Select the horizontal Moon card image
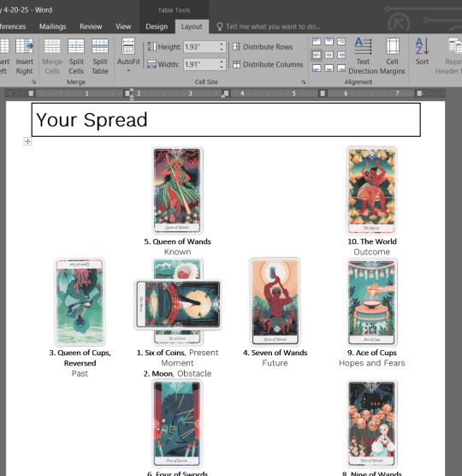Image resolution: width=462 pixels, height=476 pixels. click(x=177, y=304)
